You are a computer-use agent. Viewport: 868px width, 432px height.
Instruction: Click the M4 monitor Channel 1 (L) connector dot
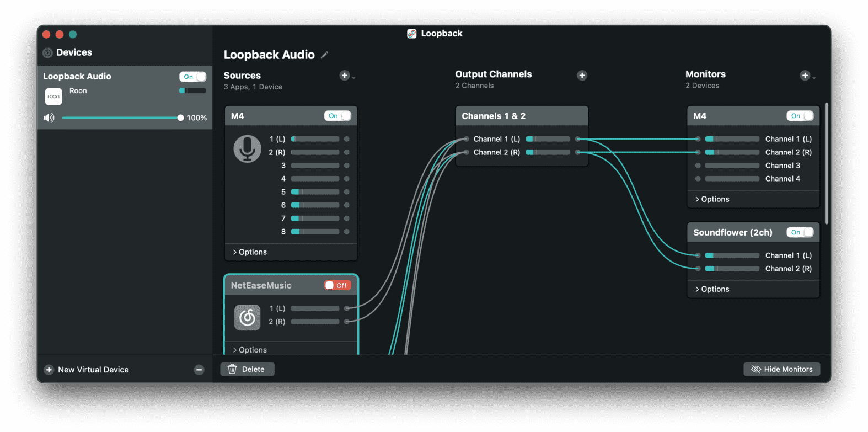pos(698,139)
